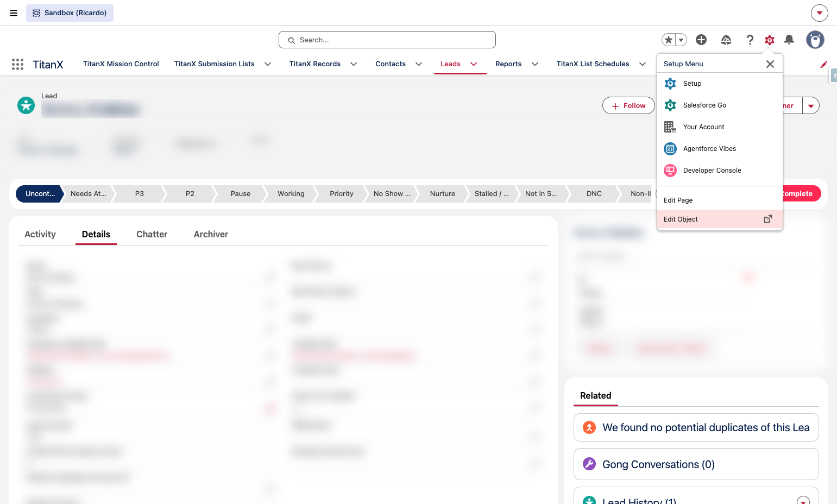Expand the Leads nav chevron
This screenshot has height=504, width=837.
[x=474, y=64]
